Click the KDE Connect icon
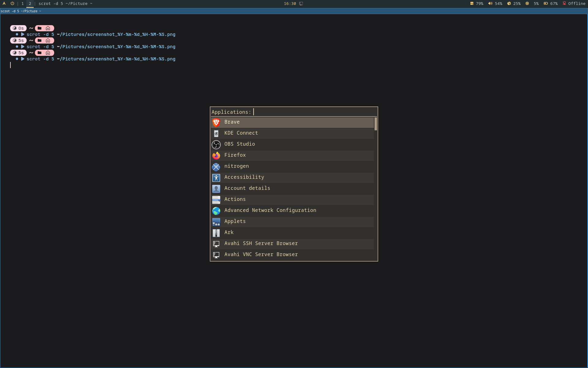Image resolution: width=588 pixels, height=368 pixels. coord(216,133)
